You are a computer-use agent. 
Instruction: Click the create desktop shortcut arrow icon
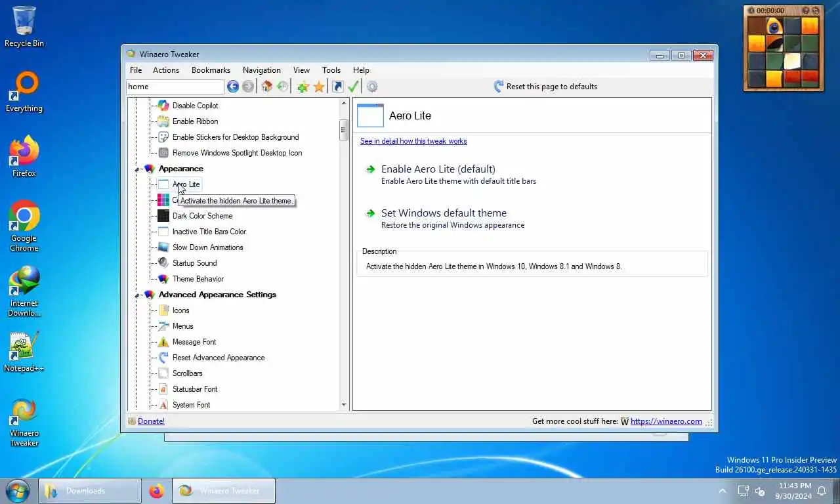[338, 87]
